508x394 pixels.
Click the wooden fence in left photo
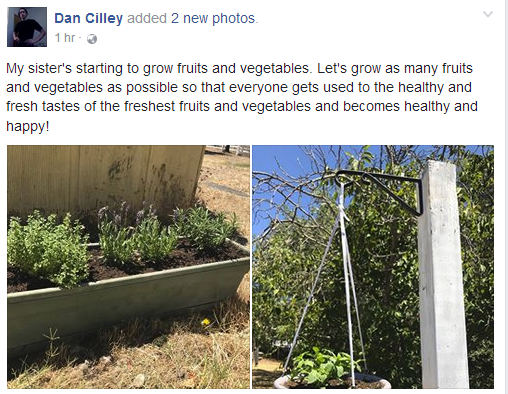(105, 178)
